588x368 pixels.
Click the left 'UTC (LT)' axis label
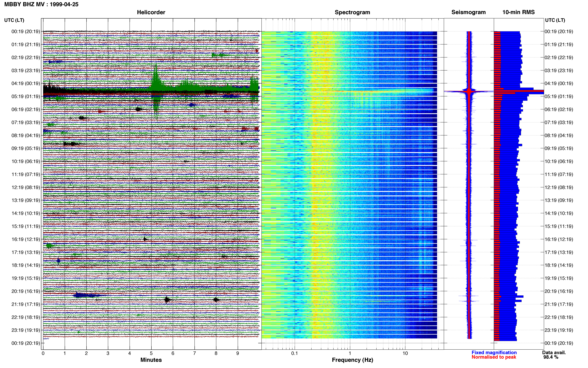pos(14,20)
